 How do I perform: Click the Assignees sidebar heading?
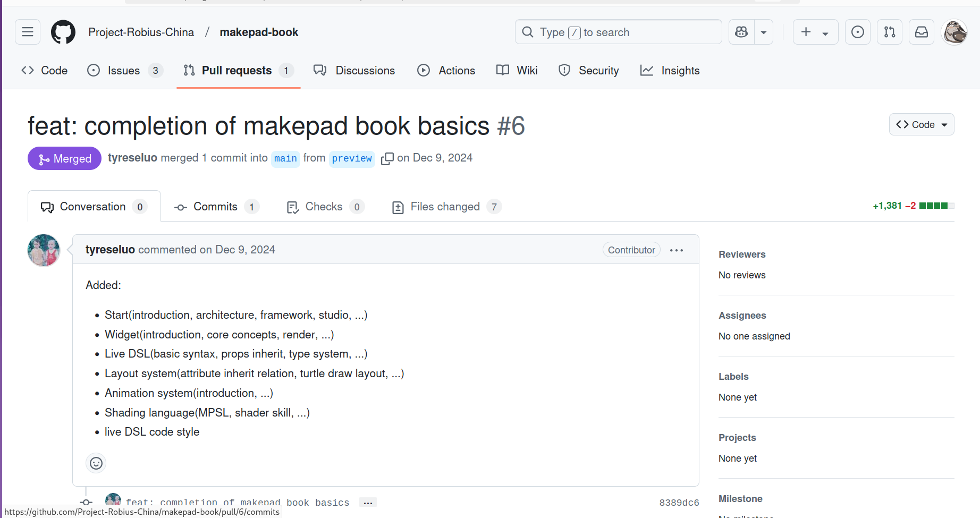coord(742,316)
